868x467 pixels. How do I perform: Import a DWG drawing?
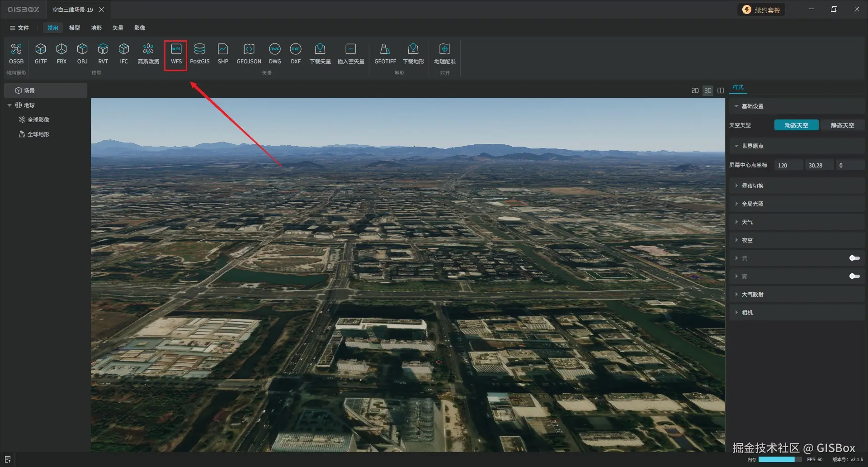click(275, 54)
